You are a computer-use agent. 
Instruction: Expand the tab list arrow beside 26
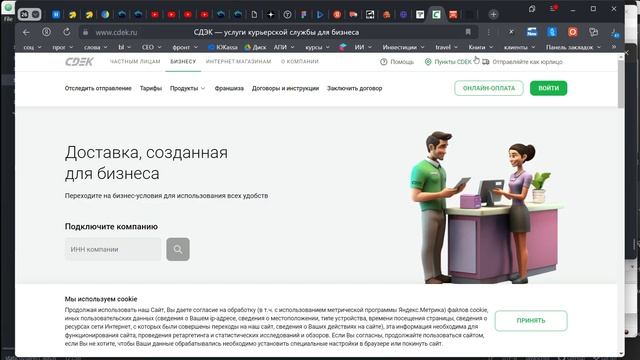[36, 15]
